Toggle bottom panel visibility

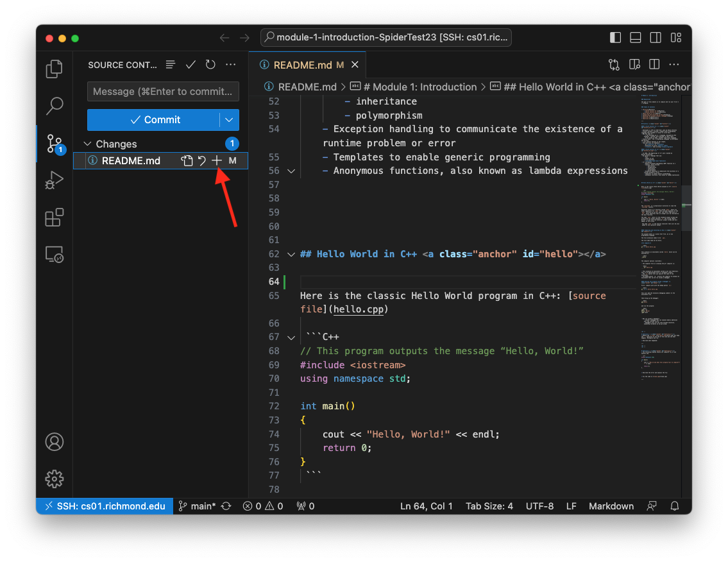tap(636, 38)
